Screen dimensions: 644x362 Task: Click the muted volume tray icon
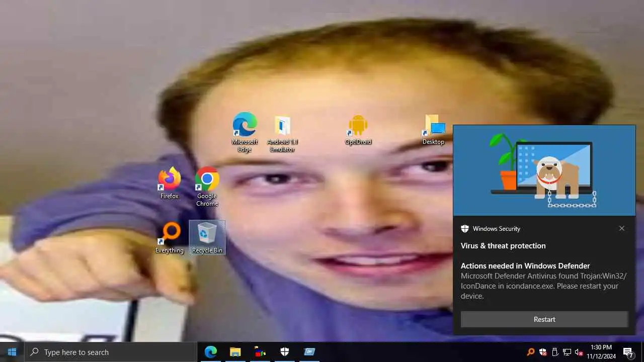click(579, 352)
